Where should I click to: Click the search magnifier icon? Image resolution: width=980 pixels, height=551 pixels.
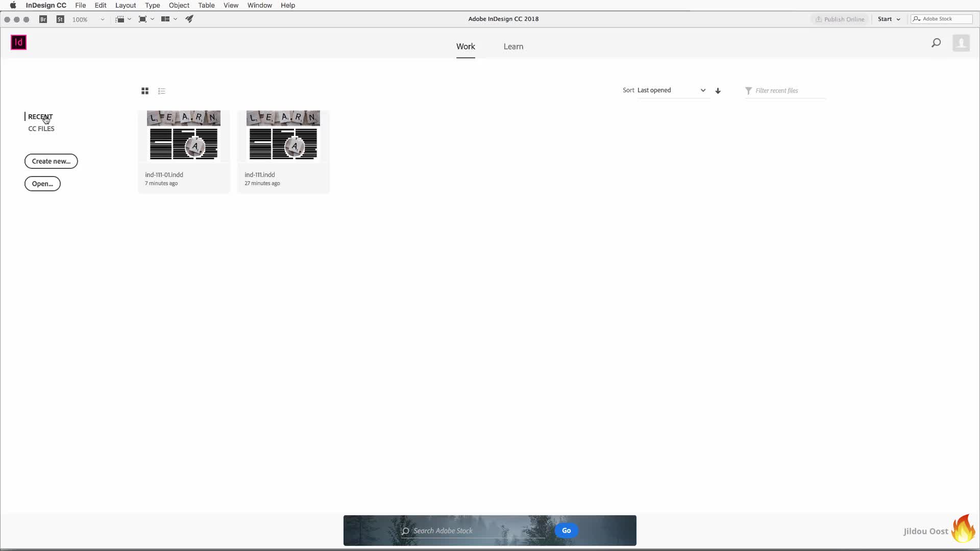click(936, 43)
